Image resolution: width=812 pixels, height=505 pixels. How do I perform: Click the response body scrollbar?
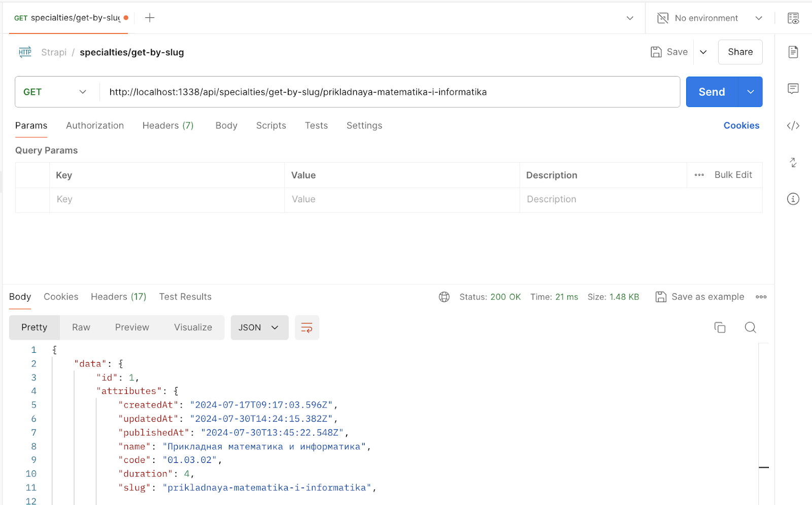point(764,423)
